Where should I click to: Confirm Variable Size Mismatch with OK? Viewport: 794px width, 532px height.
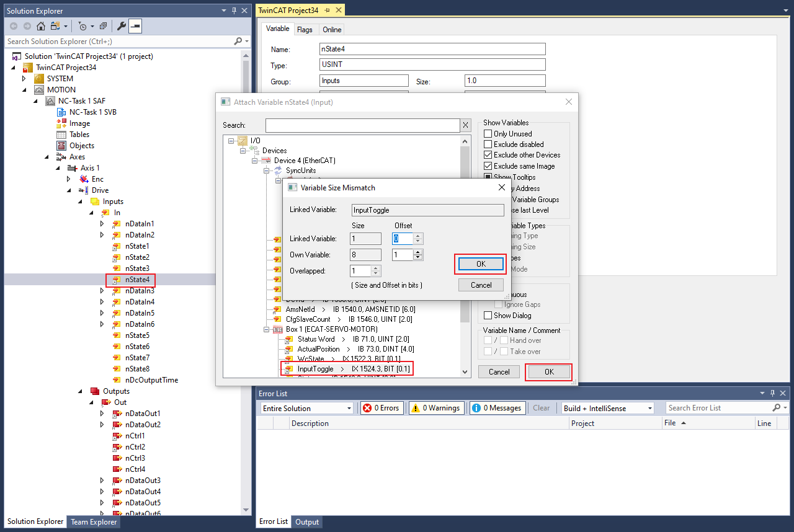481,264
